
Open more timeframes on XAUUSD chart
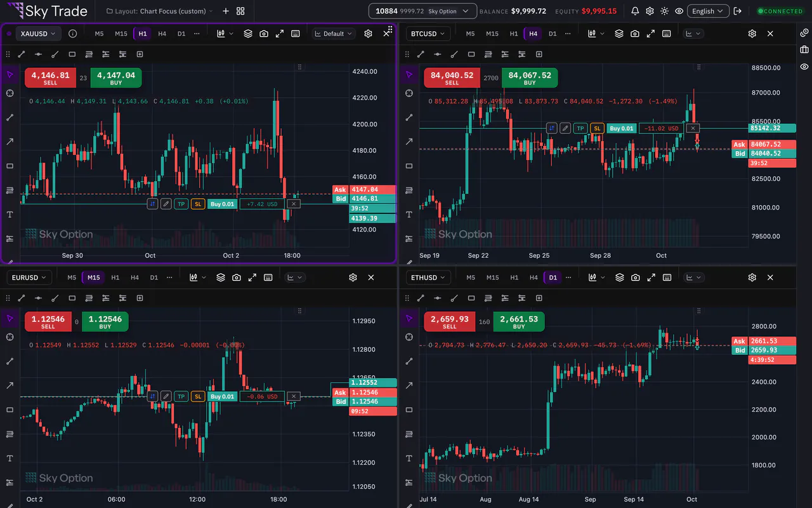pyautogui.click(x=197, y=34)
